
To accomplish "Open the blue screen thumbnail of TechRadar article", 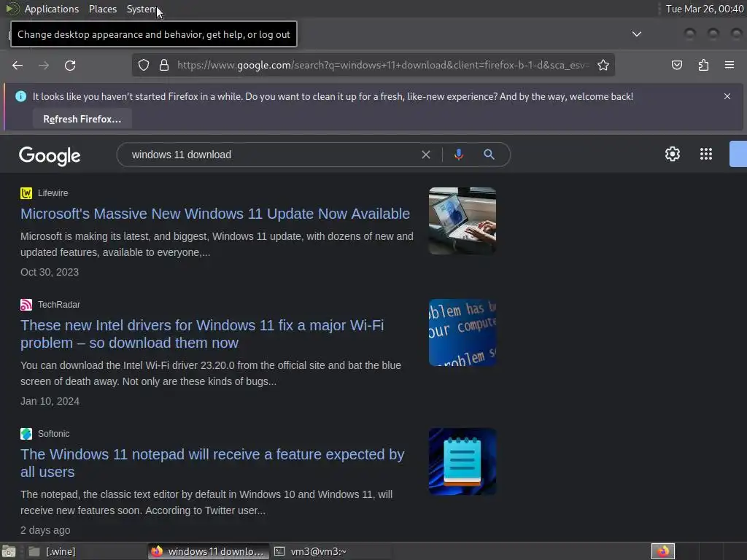I will (462, 332).
